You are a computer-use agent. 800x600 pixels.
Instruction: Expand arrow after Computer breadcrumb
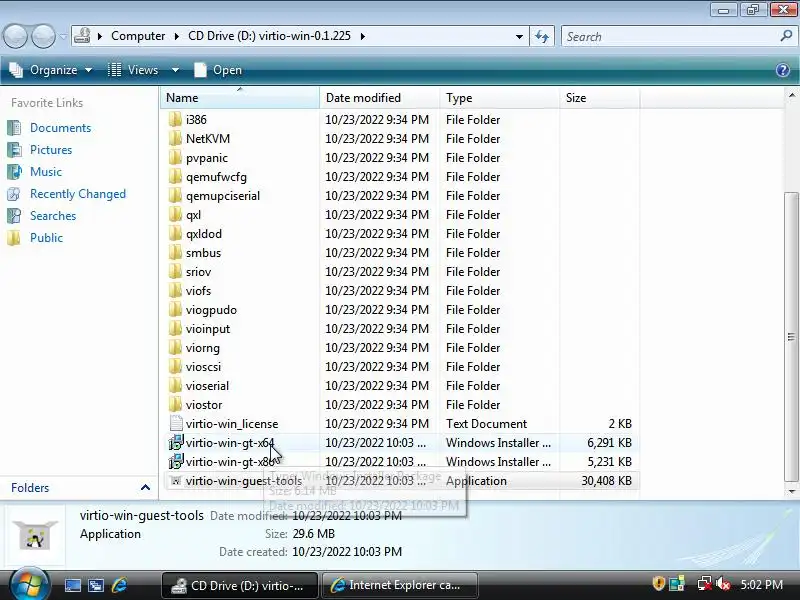(x=177, y=36)
